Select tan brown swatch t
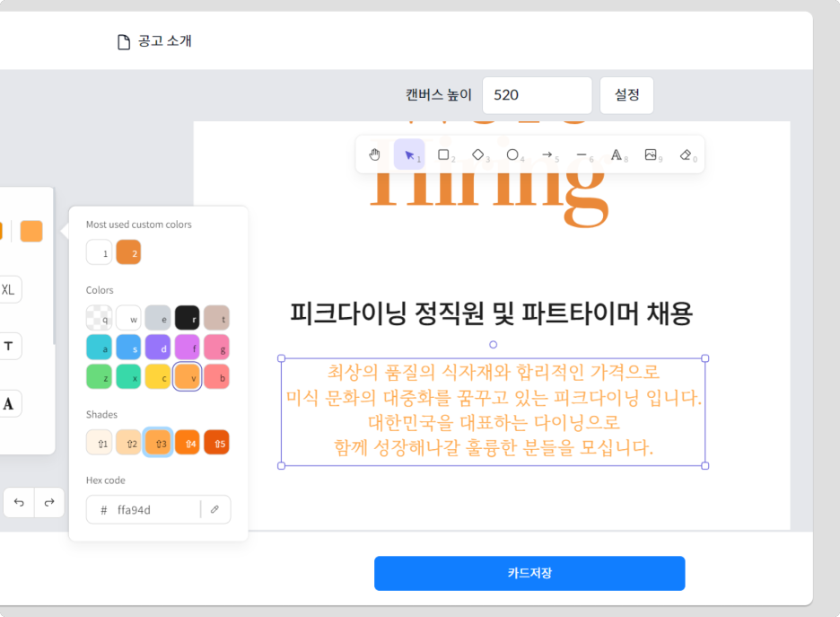Screen dimensions: 840x617 [217, 318]
